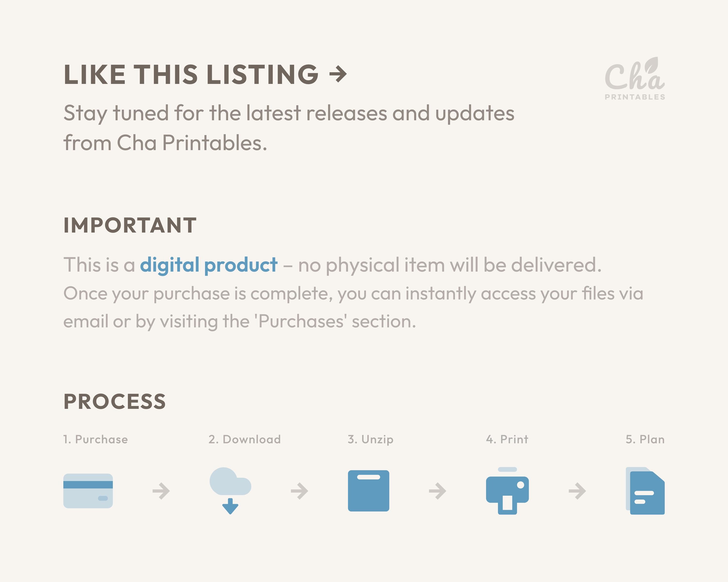Click the '3. Unzip' step label
Image resolution: width=728 pixels, height=582 pixels.
coord(371,440)
